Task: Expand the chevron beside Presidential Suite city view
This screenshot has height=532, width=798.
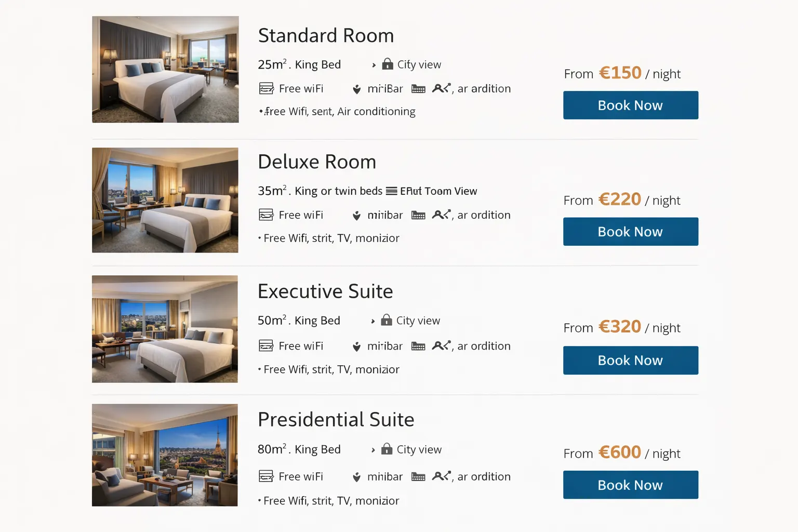Action: point(373,450)
